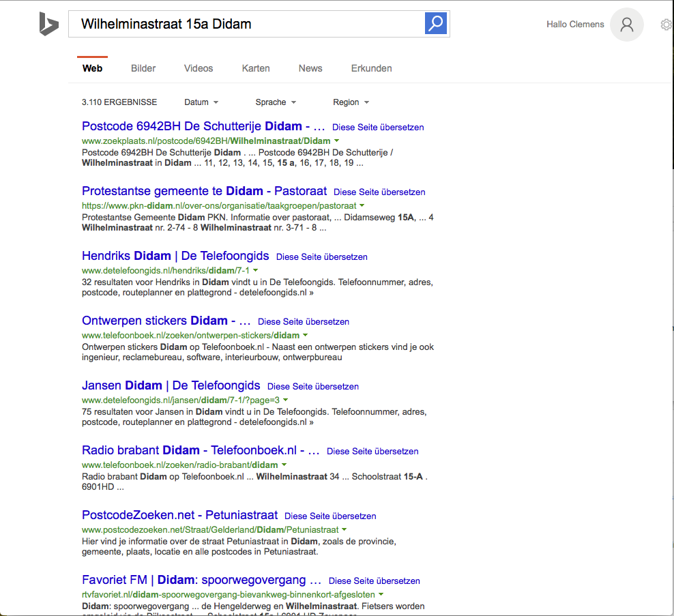This screenshot has height=616, width=674.
Task: Click the blue search magnifier button
Action: [x=436, y=23]
